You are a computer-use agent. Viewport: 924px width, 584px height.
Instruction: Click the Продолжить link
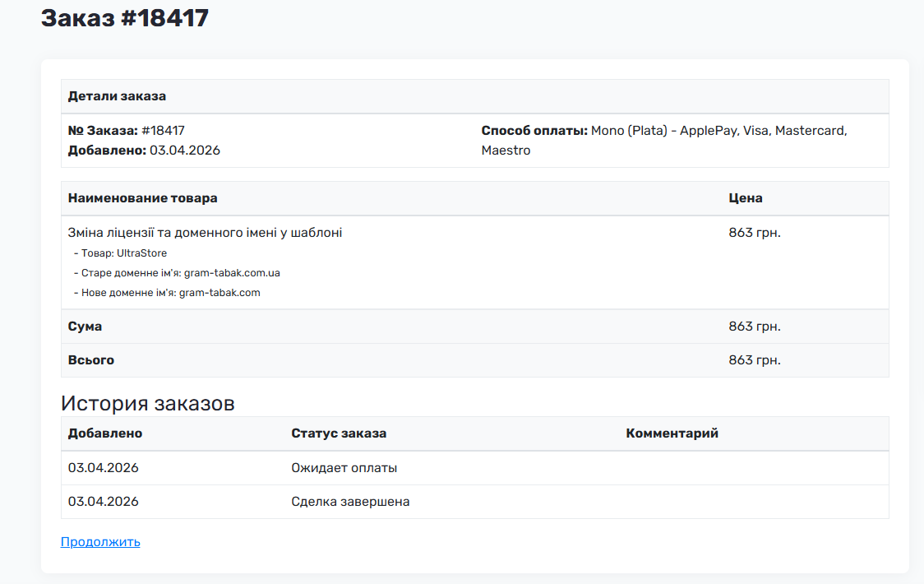click(x=100, y=542)
